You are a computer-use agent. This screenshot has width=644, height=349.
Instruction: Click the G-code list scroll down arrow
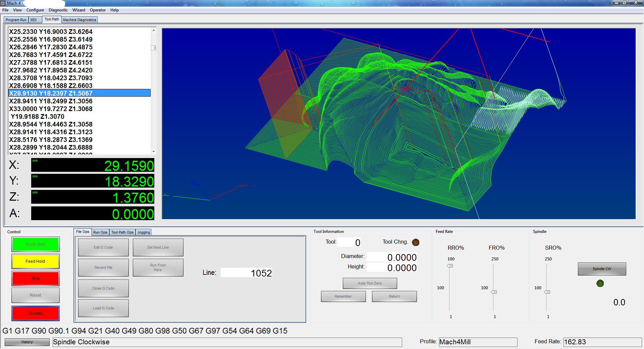click(x=154, y=151)
